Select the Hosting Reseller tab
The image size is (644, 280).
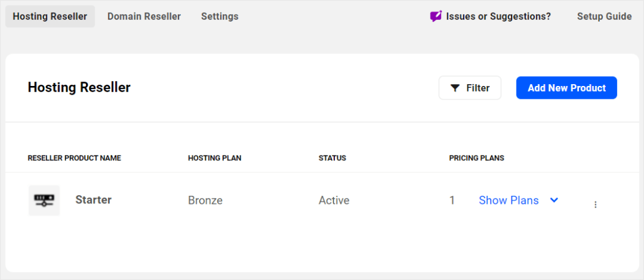click(50, 17)
